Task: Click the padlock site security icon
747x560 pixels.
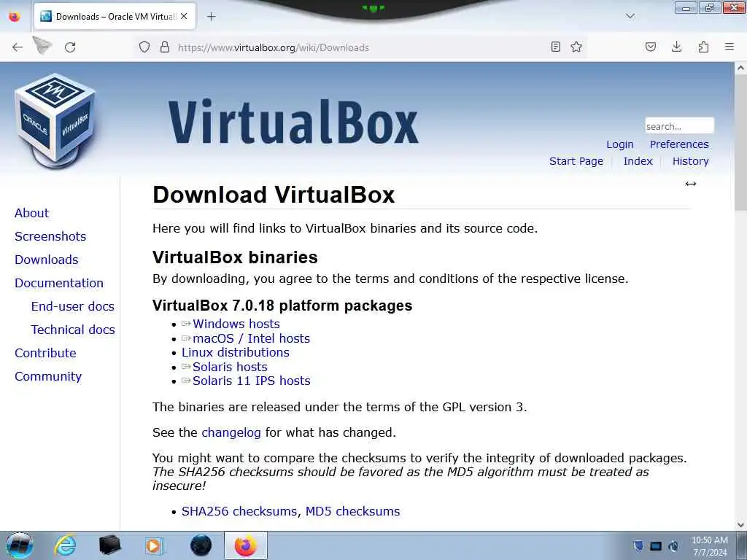Action: pos(165,47)
